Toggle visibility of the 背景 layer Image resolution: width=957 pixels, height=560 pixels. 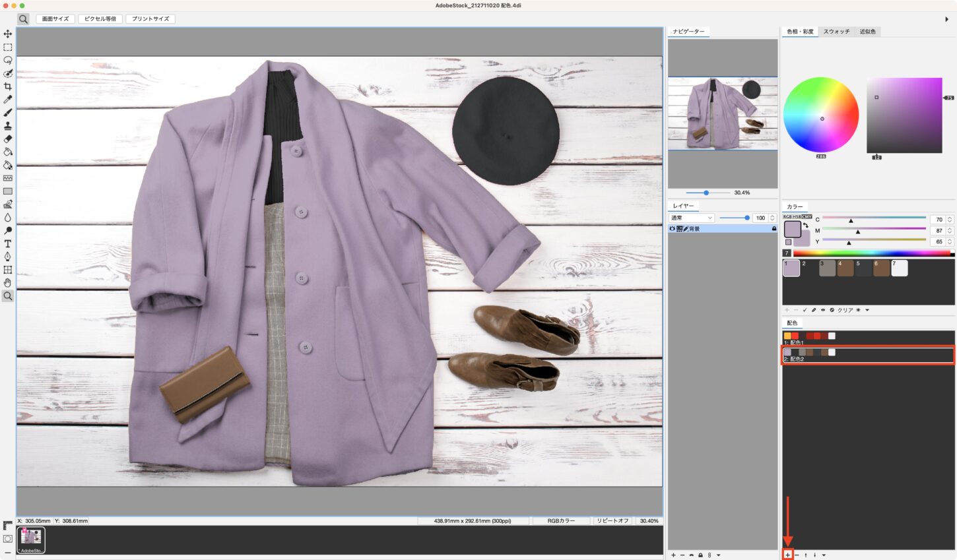point(672,229)
